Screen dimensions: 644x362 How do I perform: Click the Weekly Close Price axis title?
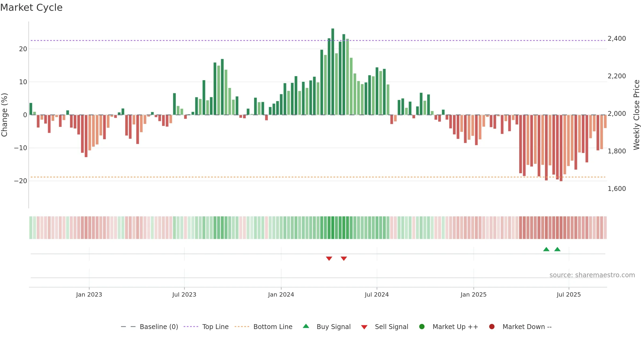coord(636,115)
